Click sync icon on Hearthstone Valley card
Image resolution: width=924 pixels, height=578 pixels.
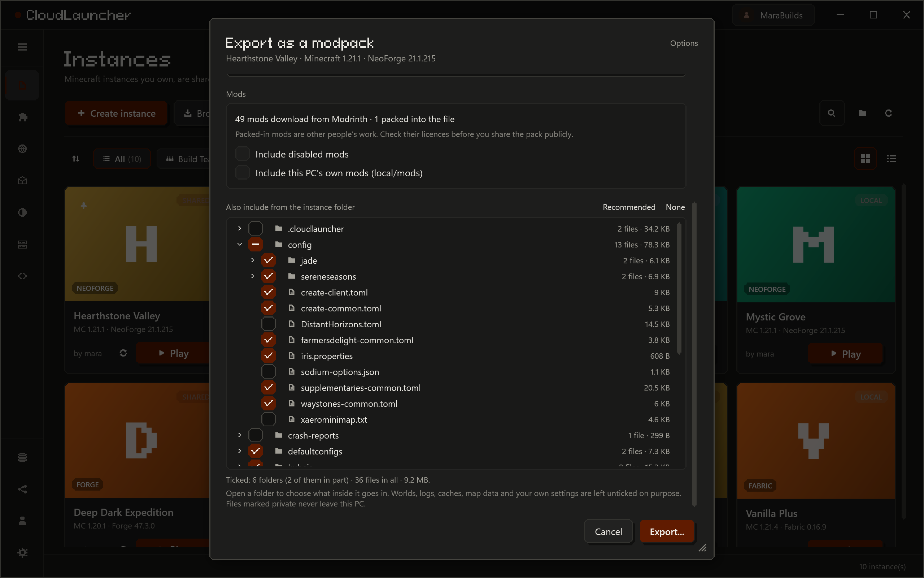click(x=123, y=353)
